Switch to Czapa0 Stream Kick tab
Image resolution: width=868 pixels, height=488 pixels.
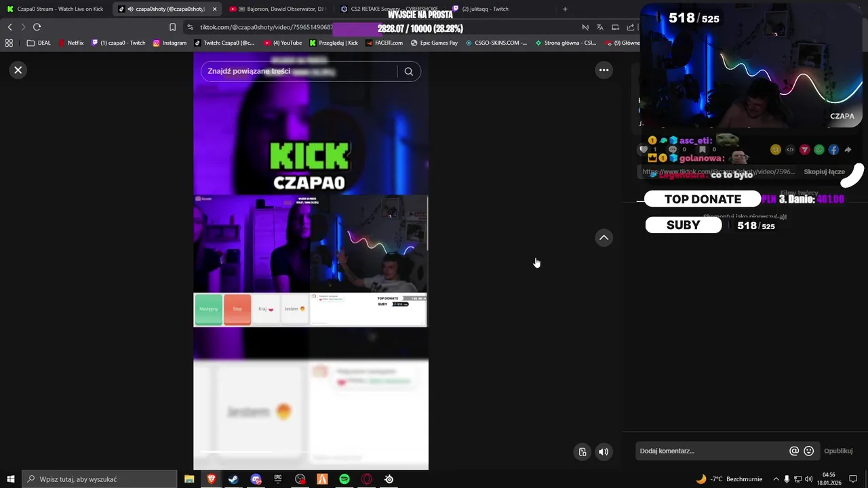pyautogui.click(x=56, y=9)
